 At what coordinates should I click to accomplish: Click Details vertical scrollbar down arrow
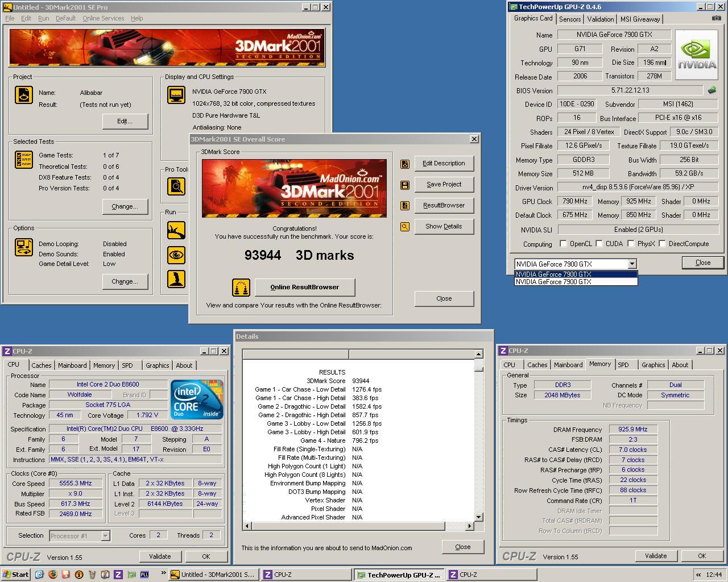478,517
